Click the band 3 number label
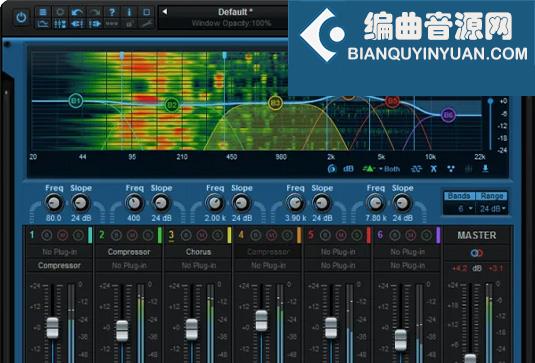 coord(171,235)
